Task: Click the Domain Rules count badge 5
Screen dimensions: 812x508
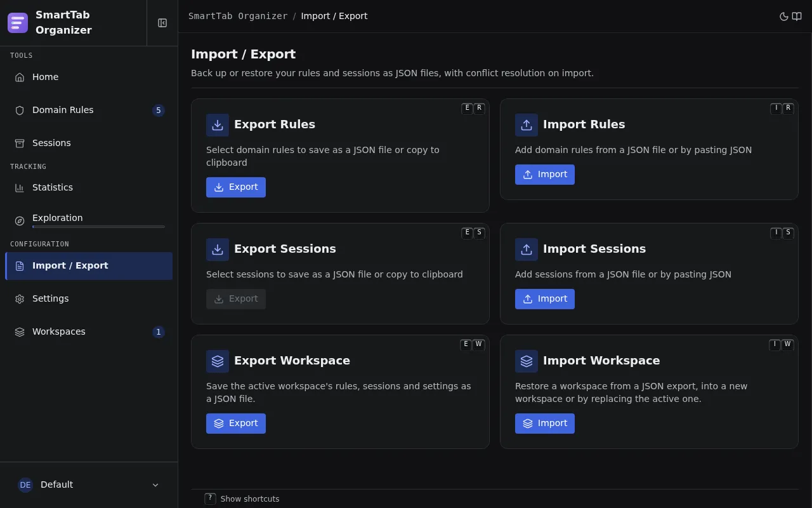Action: [x=159, y=110]
